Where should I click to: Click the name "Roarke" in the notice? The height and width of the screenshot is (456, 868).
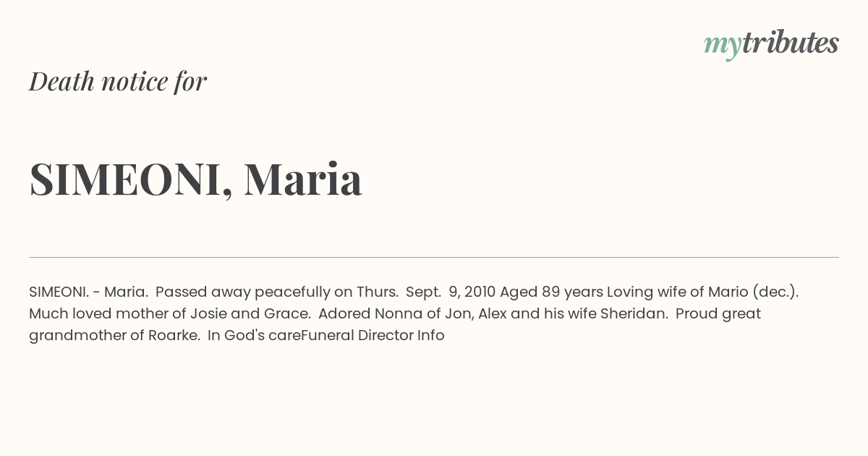[173, 335]
